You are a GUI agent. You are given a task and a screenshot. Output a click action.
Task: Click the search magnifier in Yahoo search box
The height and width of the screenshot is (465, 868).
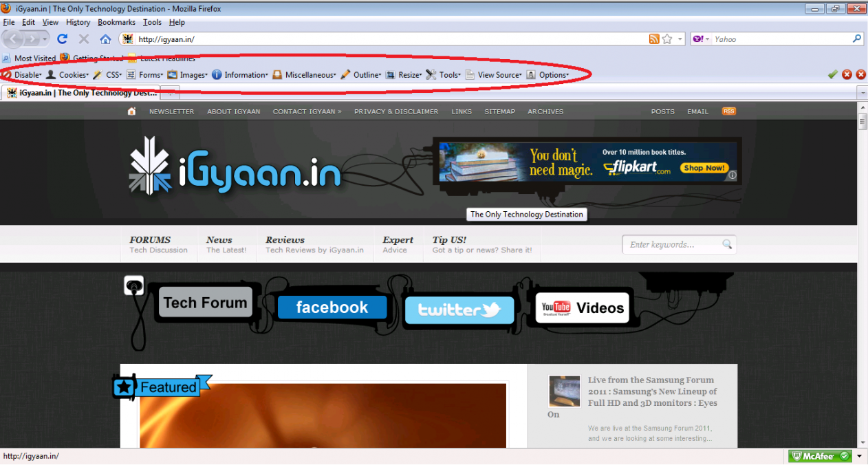click(x=857, y=39)
